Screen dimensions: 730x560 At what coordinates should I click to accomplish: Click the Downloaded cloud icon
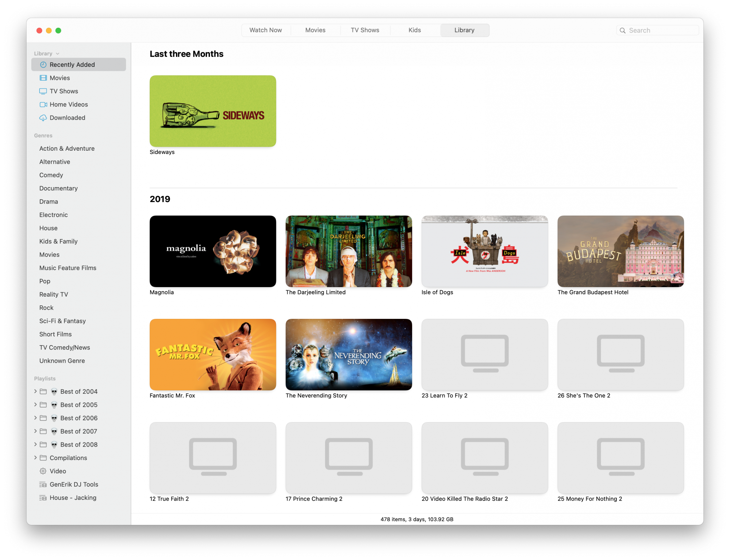click(43, 118)
